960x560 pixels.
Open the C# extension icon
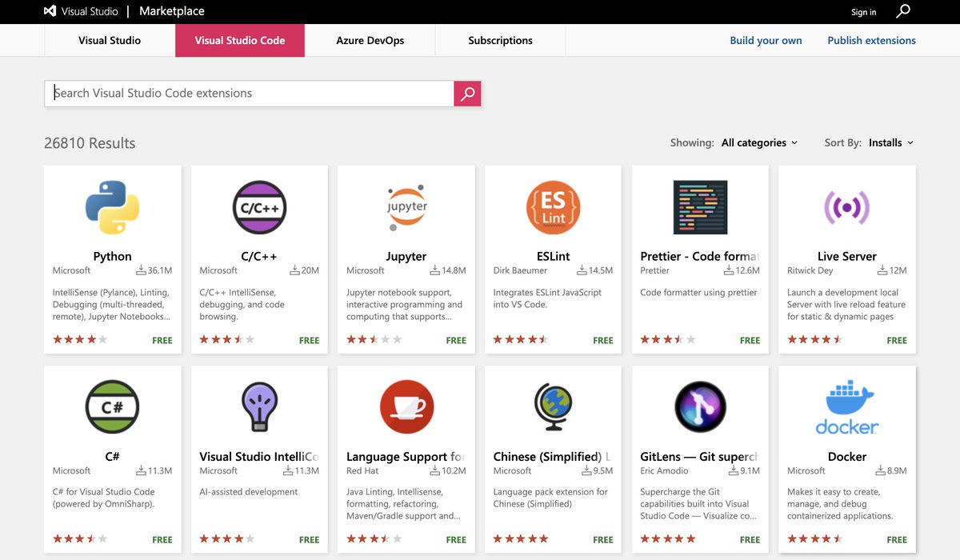click(112, 407)
